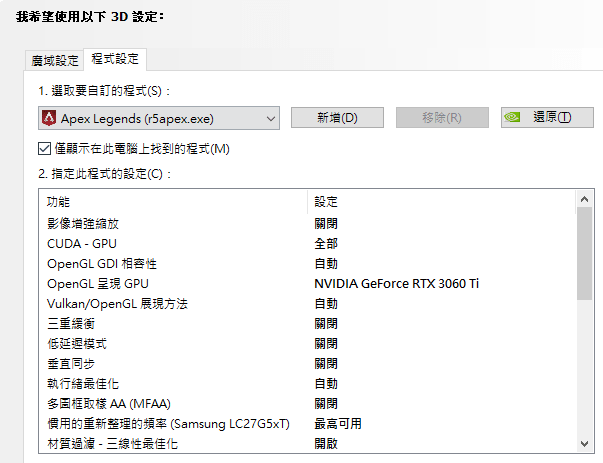Select the OpenGL 呈現 GPU row
This screenshot has width=603, height=463.
click(308, 283)
